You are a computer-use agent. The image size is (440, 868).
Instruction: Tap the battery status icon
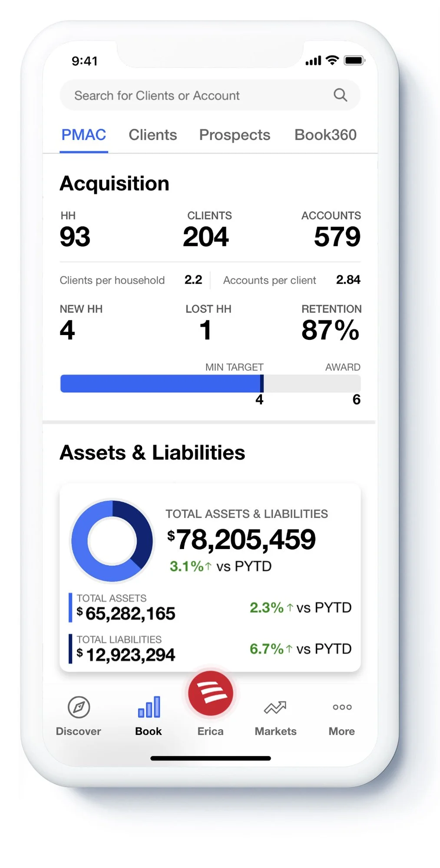(x=354, y=60)
